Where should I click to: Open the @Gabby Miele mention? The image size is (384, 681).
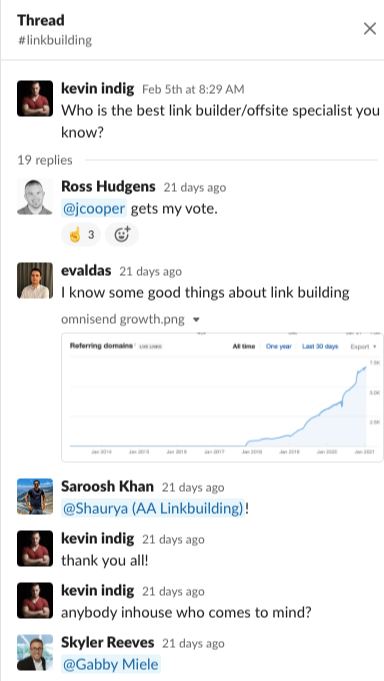(111, 664)
